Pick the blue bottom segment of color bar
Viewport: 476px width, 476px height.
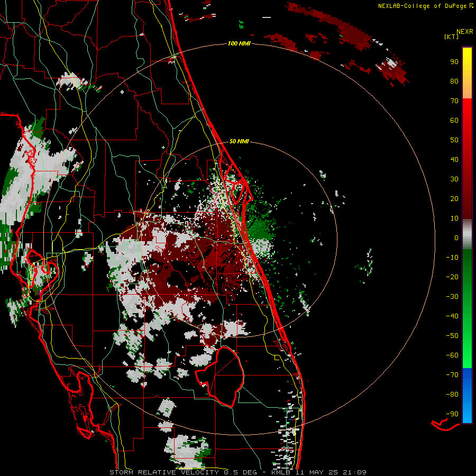[467, 396]
